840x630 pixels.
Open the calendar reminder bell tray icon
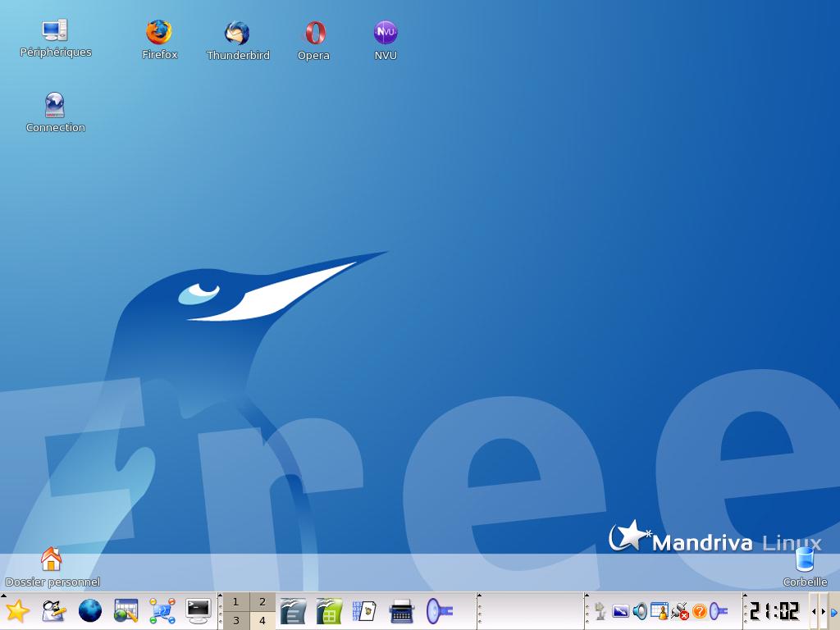660,611
